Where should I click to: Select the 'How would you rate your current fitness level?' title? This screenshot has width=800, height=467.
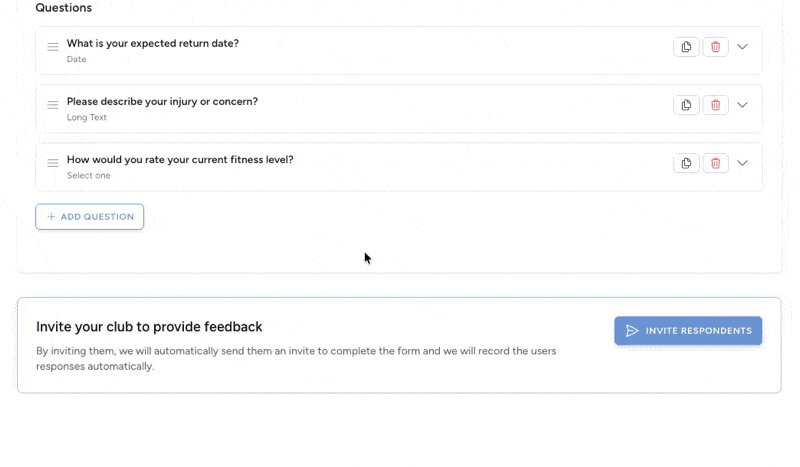180,160
